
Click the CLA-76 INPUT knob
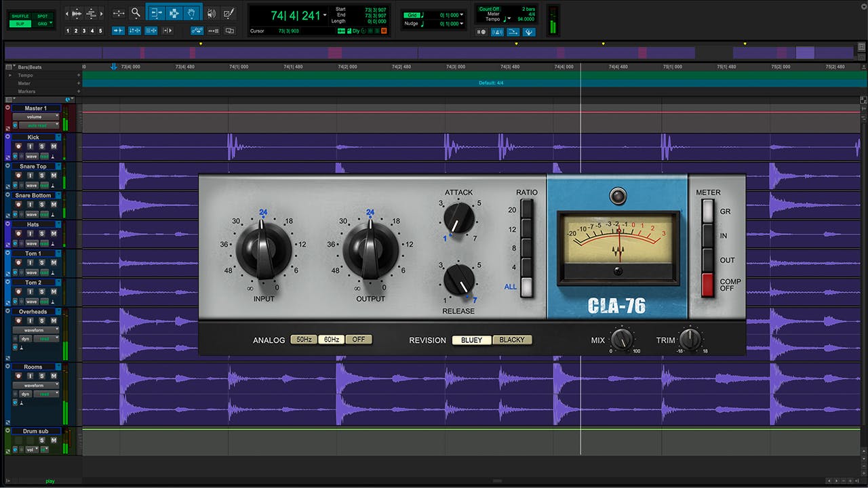pyautogui.click(x=263, y=249)
